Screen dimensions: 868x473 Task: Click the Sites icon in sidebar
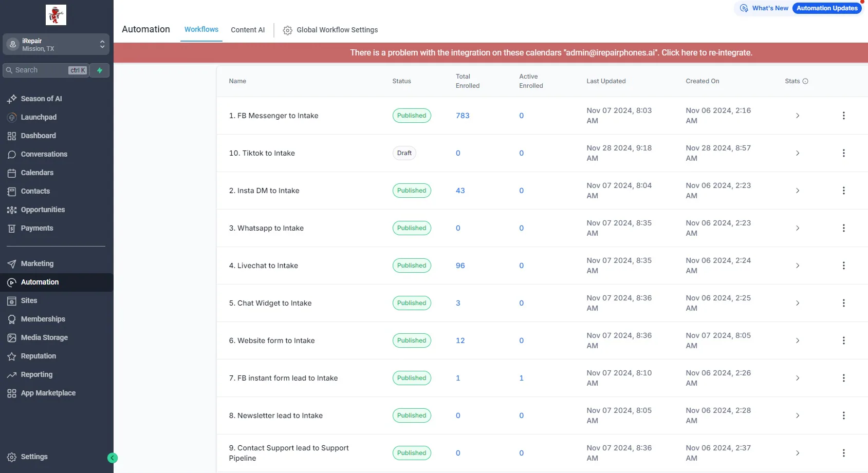click(12, 300)
